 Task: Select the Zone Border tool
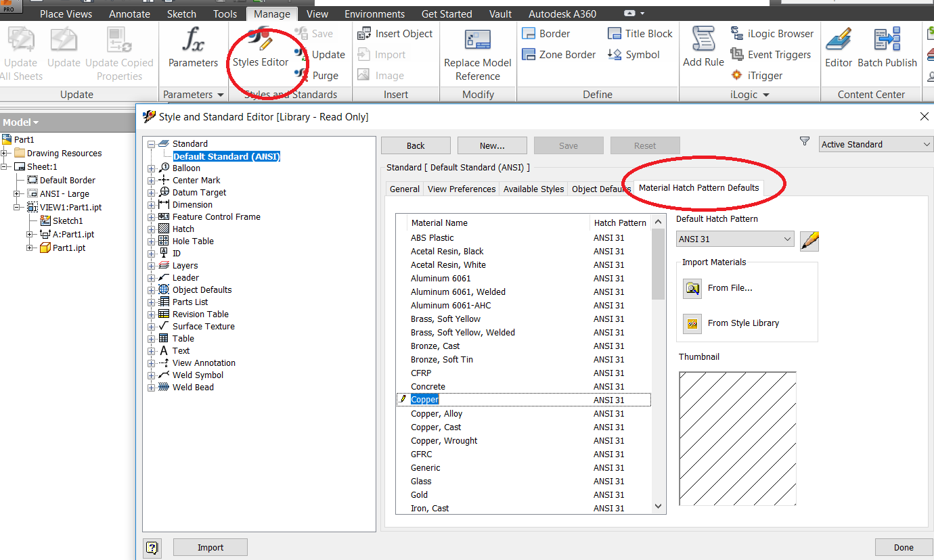559,55
